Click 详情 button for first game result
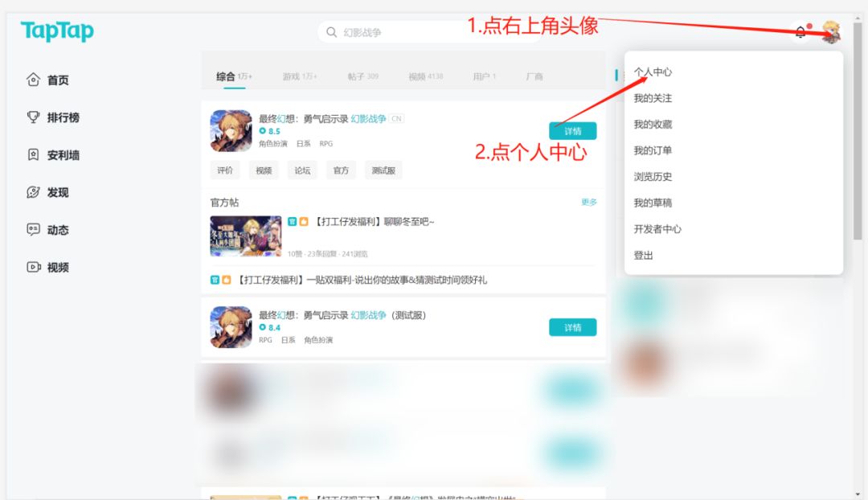The image size is (868, 500). [x=572, y=131]
